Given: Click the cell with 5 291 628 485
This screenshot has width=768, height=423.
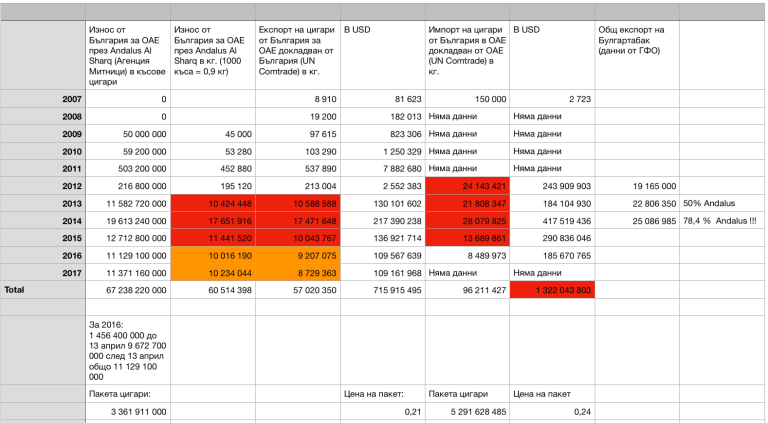Looking at the screenshot, I should [466, 410].
